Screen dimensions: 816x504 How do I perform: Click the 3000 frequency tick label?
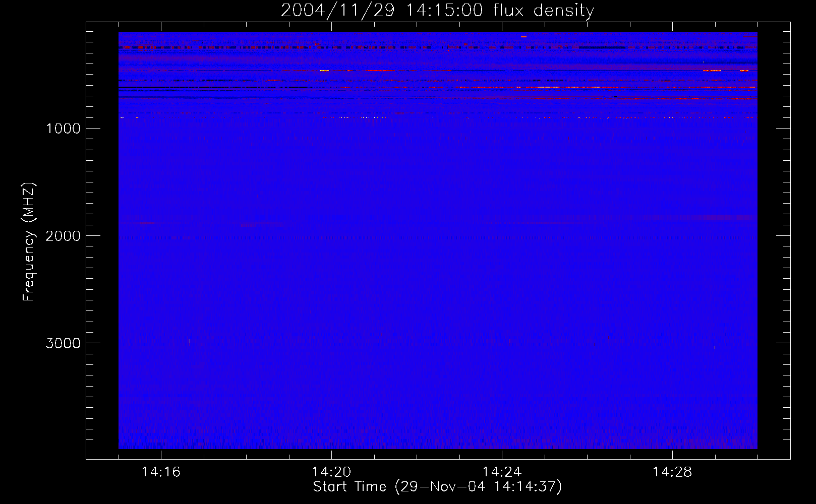(63, 343)
